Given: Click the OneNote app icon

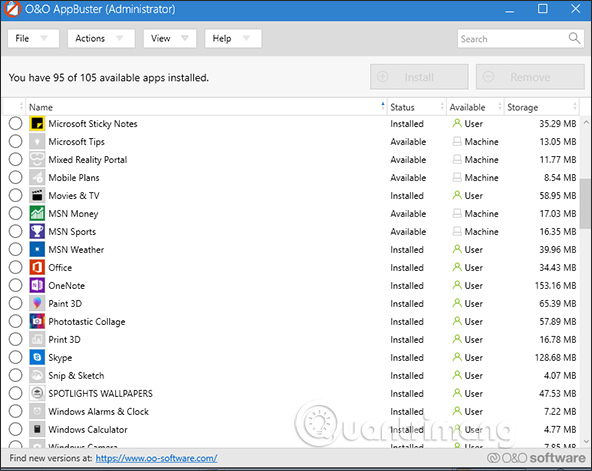Looking at the screenshot, I should point(37,285).
